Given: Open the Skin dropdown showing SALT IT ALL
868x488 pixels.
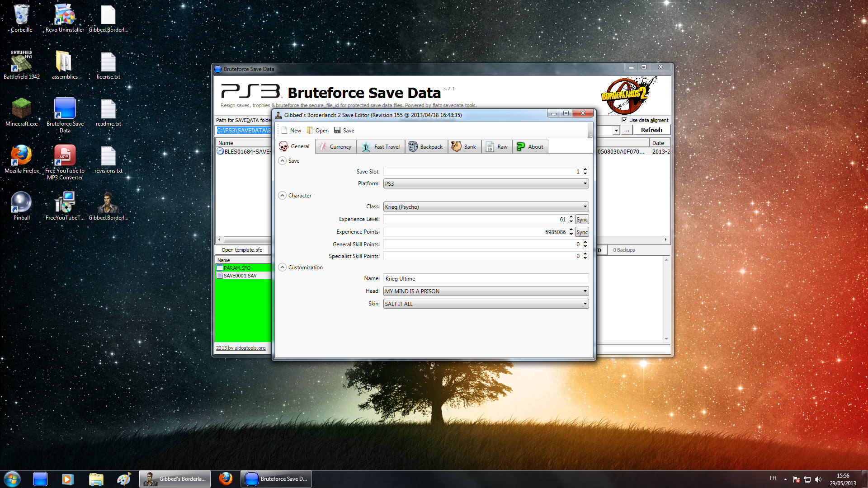Looking at the screenshot, I should click(x=486, y=304).
